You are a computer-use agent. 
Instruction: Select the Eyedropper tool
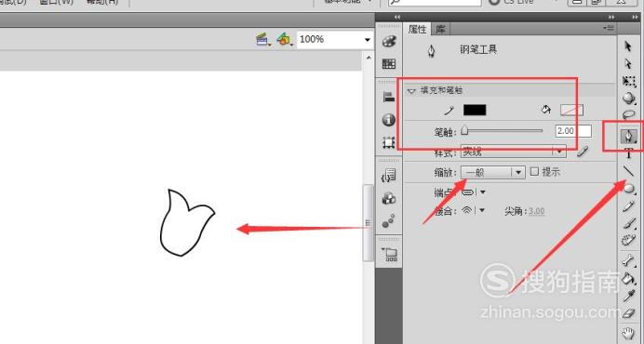(629, 296)
